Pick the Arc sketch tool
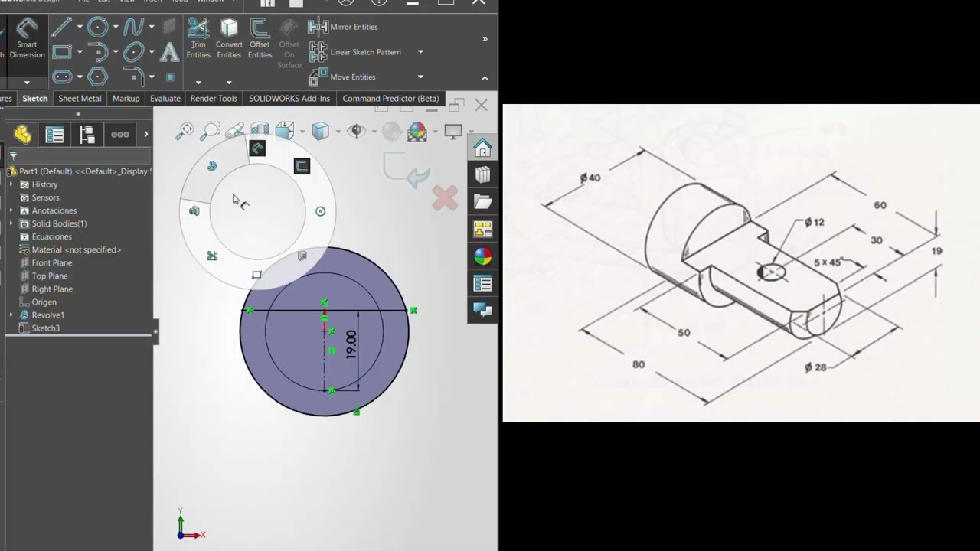 click(98, 52)
